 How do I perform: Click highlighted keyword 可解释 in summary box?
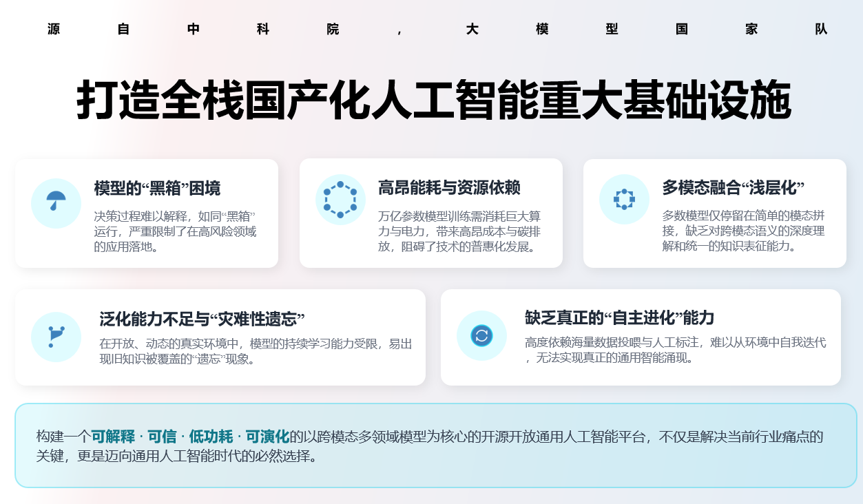pyautogui.click(x=113, y=437)
